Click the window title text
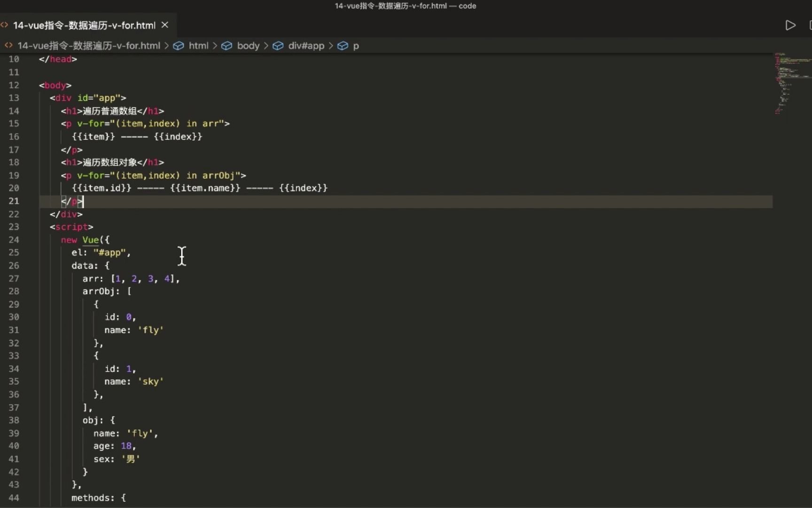 click(x=406, y=6)
